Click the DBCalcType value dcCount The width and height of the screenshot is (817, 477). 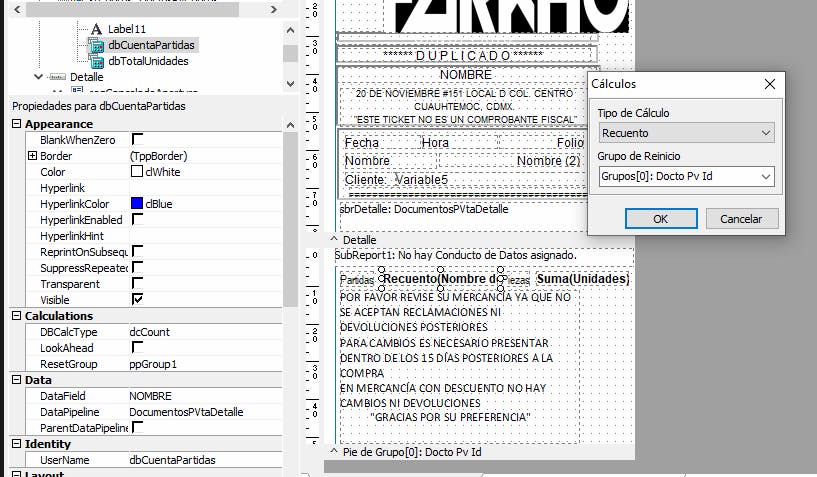(150, 332)
